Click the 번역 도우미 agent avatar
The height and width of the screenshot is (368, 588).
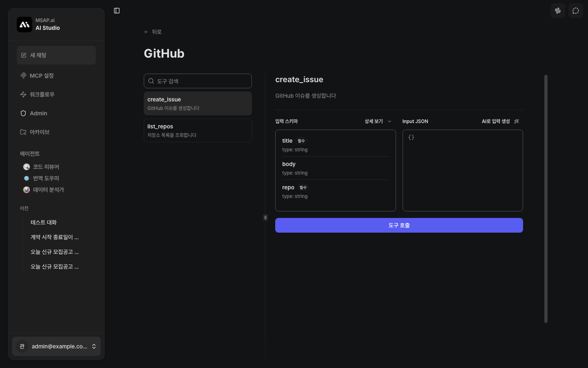pos(27,178)
